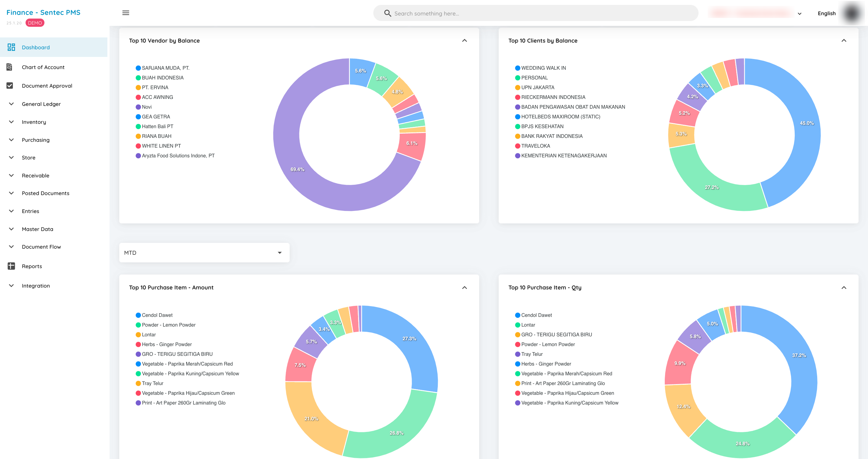Click the 37.2% blue purchase qty slice

799,356
